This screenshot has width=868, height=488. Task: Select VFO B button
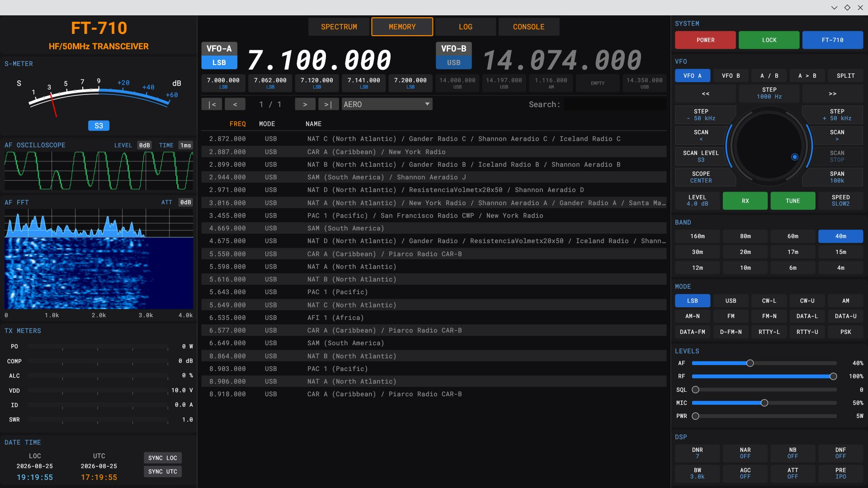pyautogui.click(x=731, y=76)
